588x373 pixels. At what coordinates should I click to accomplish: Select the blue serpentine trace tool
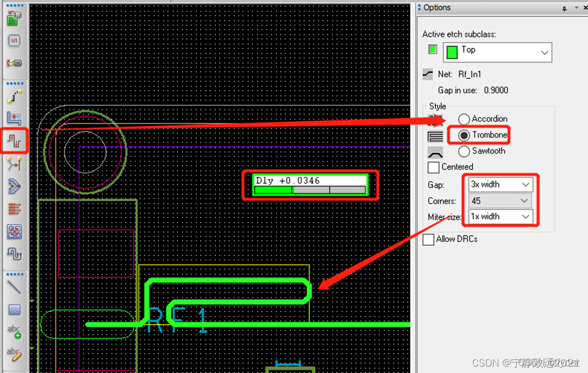point(14,254)
